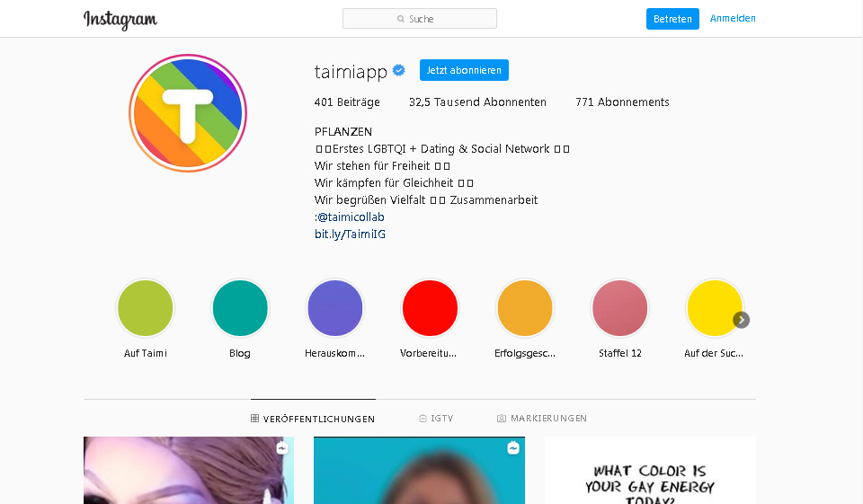Click the 'Betreten' button
The image size is (863, 504).
click(672, 19)
